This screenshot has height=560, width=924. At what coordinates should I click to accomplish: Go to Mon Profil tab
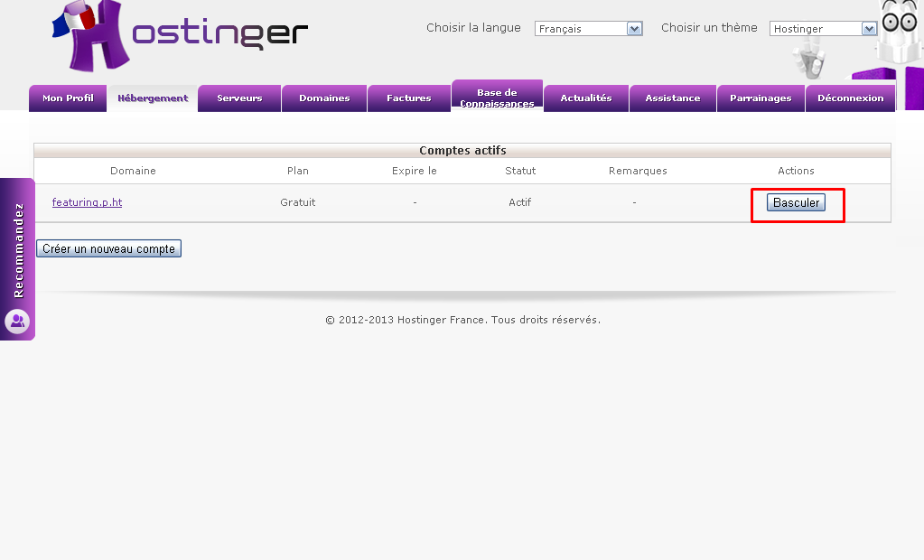click(68, 98)
